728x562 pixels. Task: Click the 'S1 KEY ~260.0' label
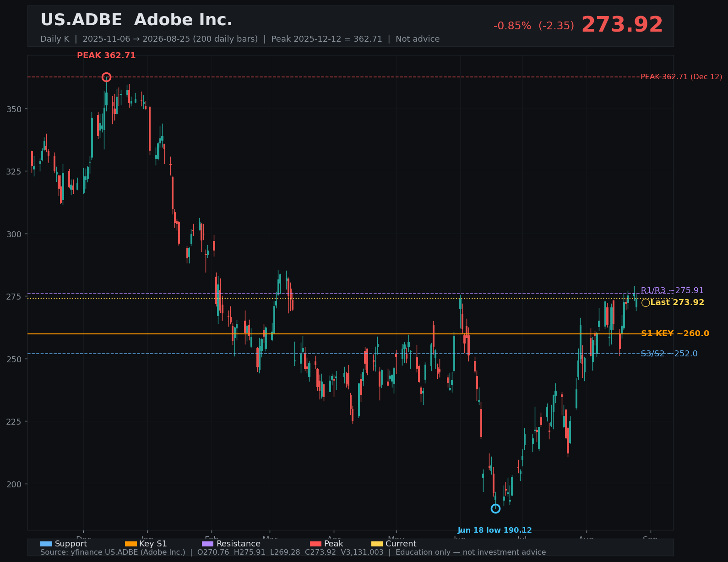click(x=675, y=333)
